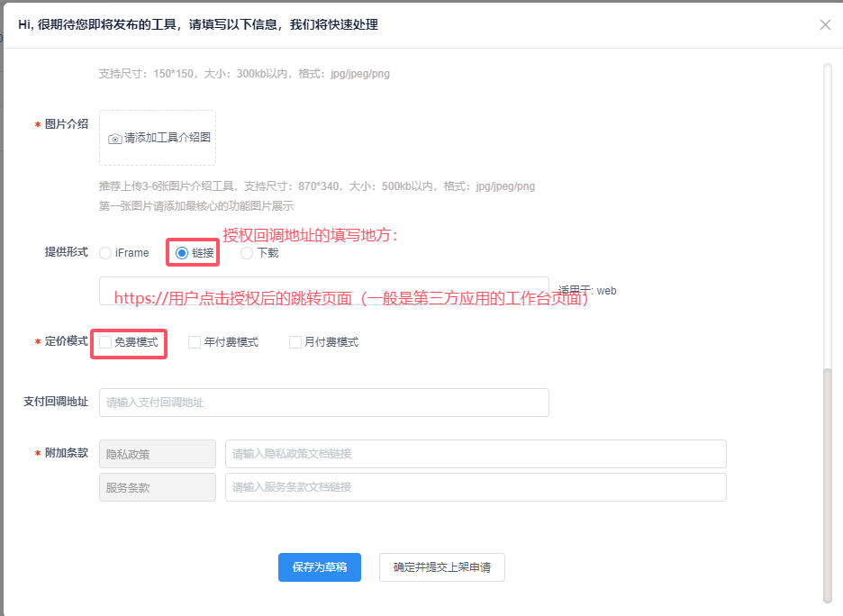The height and width of the screenshot is (616, 843).
Task: Select the 下载 radio option
Action: [247, 253]
